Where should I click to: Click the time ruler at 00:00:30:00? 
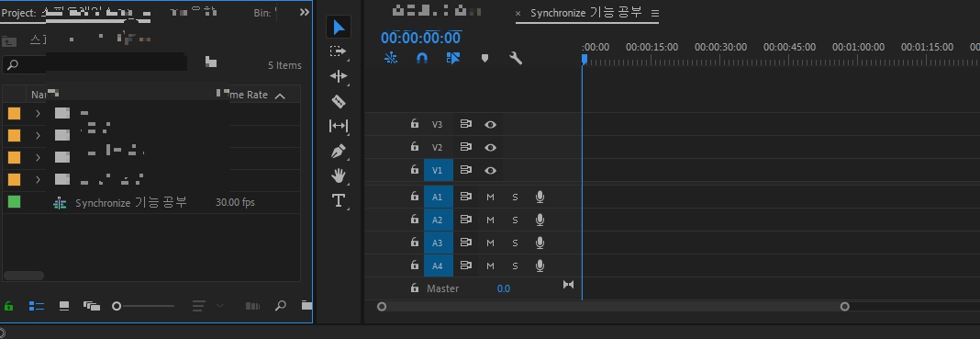pos(720,47)
